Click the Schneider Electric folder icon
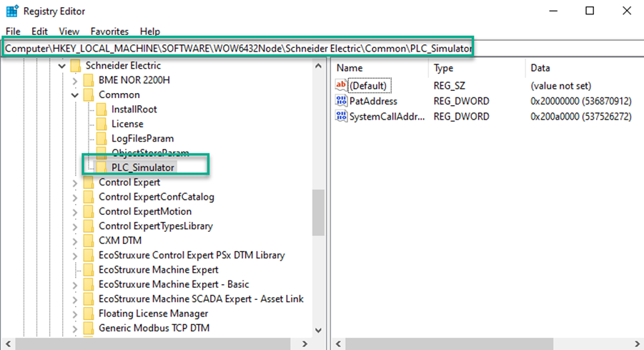The height and width of the screenshot is (350, 644). point(75,66)
